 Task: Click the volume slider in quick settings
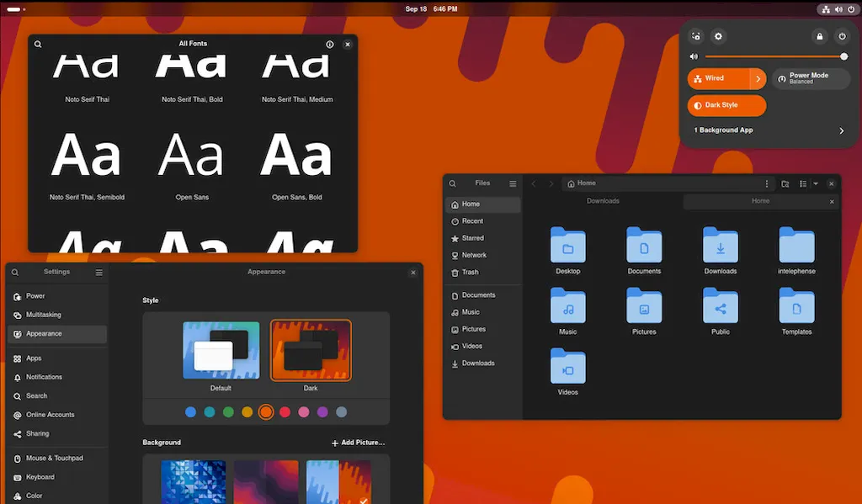point(776,56)
